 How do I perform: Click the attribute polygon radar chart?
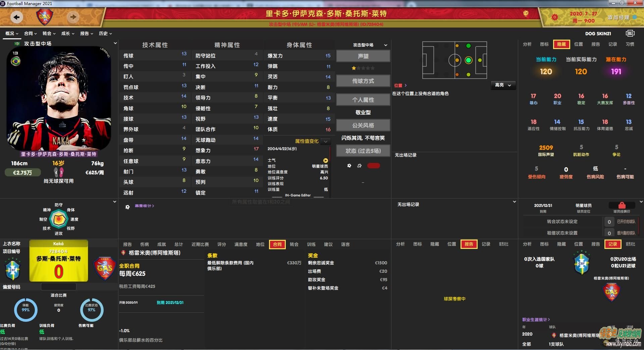pyautogui.click(x=59, y=219)
